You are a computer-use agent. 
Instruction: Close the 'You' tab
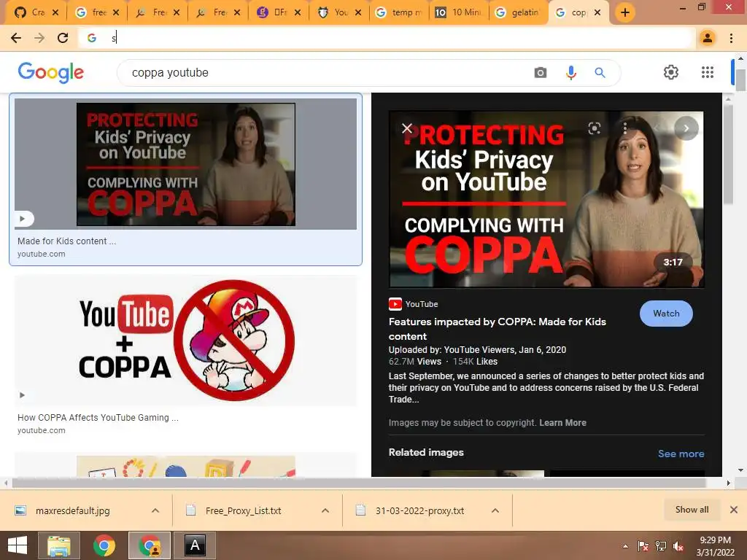coord(358,12)
